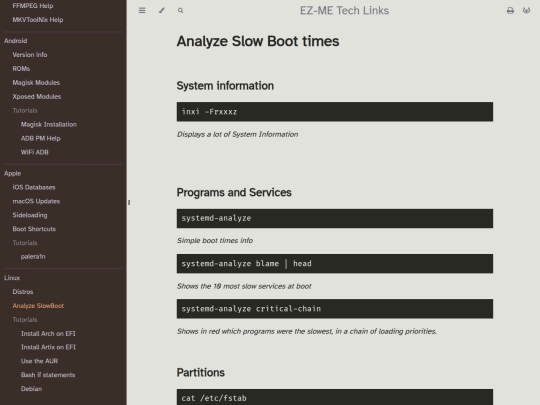Click the System information heading
Image resolution: width=540 pixels, height=405 pixels.
coord(225,86)
